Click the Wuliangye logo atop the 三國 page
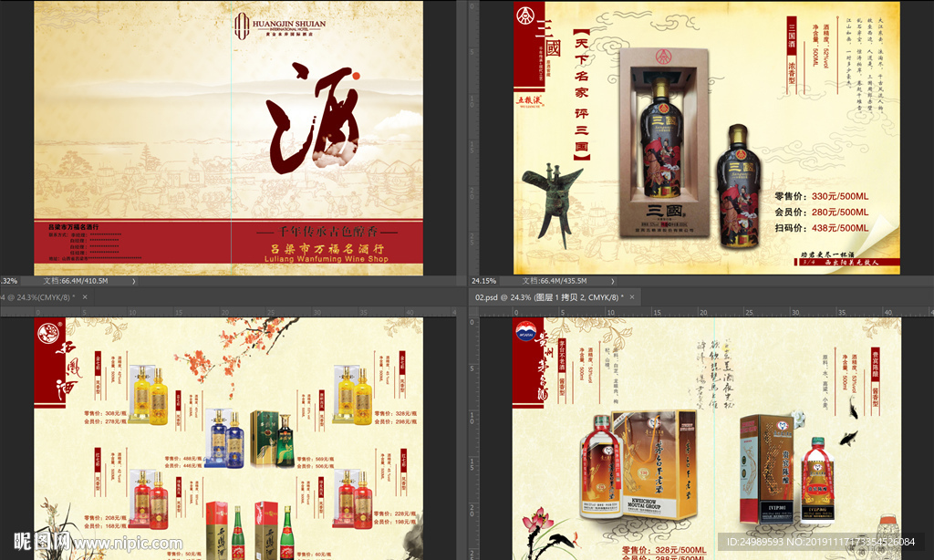 [x=526, y=16]
